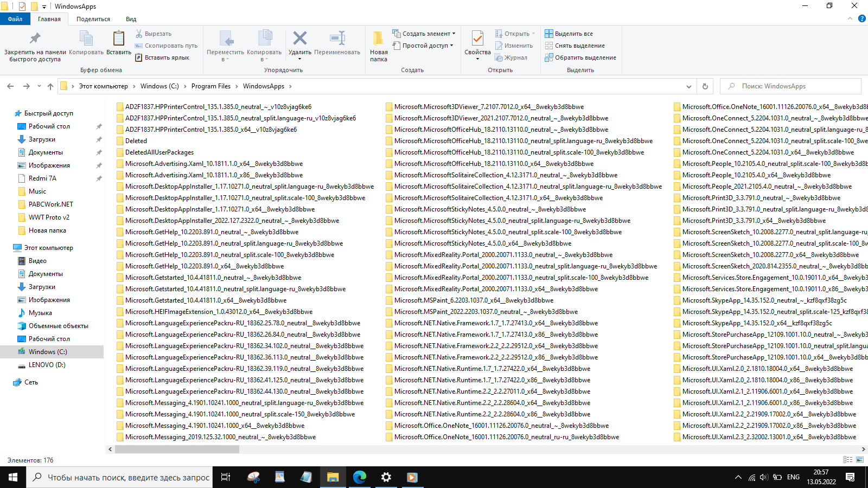Select the DeletedAllUserPackages folder

click(159, 152)
